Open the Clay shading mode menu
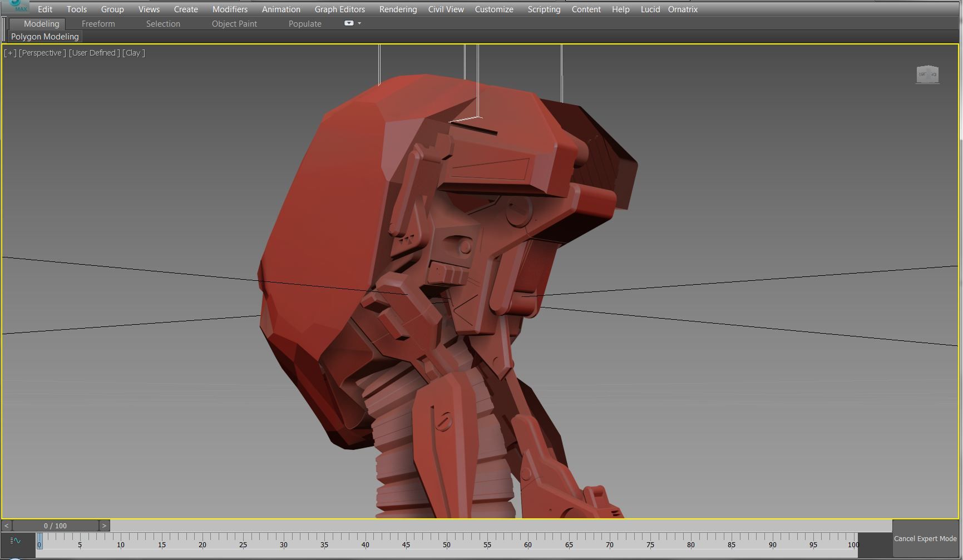 [x=134, y=53]
